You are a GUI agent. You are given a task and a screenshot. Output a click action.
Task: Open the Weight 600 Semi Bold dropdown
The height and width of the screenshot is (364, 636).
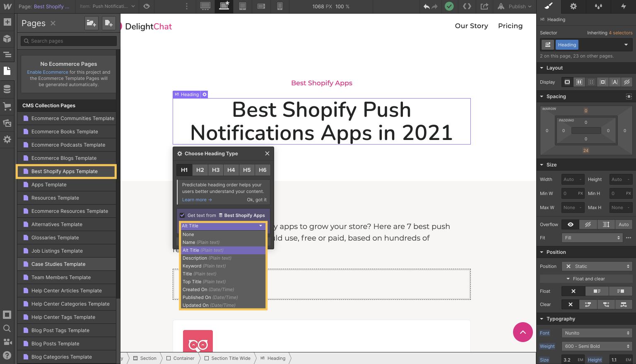click(x=597, y=346)
